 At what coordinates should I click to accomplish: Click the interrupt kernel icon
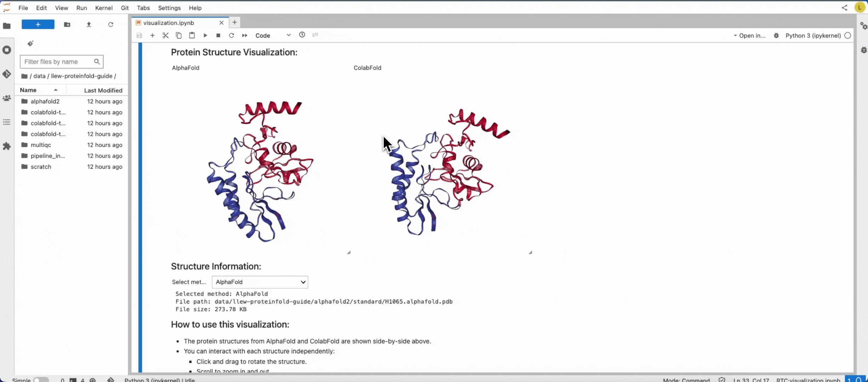[218, 35]
